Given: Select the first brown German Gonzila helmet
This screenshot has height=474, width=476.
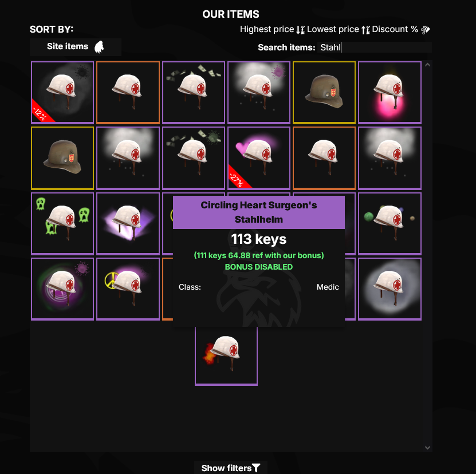Looking at the screenshot, I should click(x=324, y=93).
